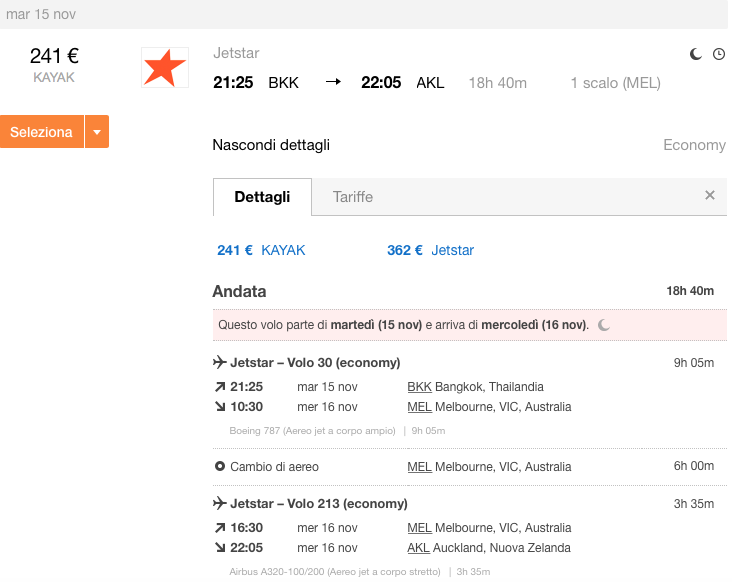
Task: Click the moon icon in the pink notice
Action: point(604,325)
